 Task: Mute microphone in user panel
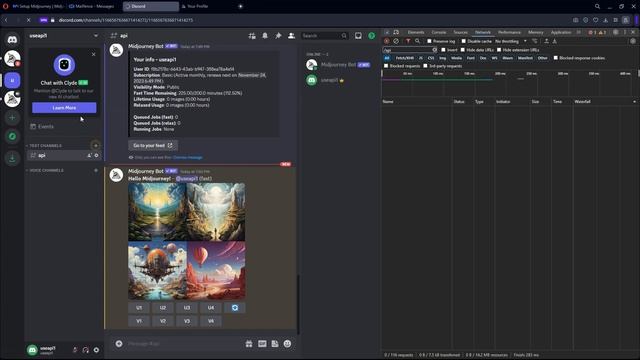(x=75, y=350)
